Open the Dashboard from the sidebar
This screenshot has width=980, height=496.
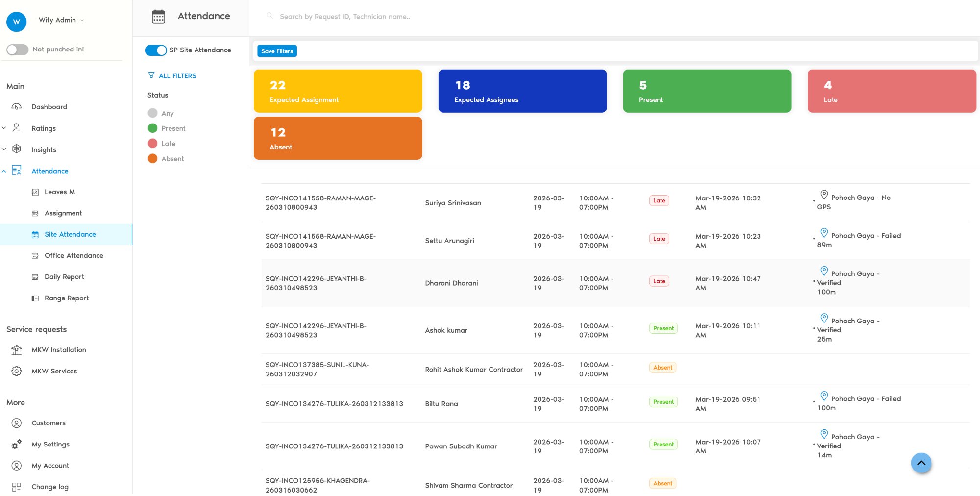click(49, 107)
